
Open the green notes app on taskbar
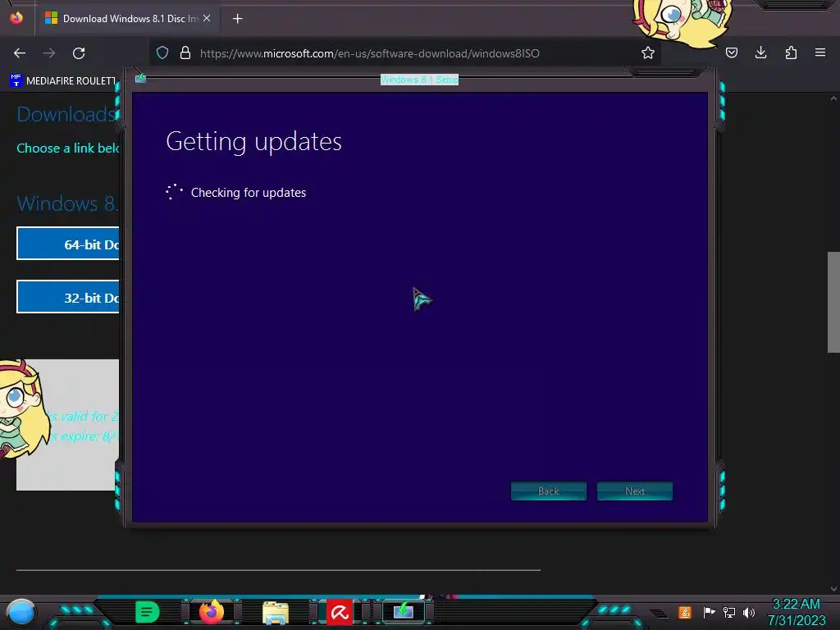(148, 612)
